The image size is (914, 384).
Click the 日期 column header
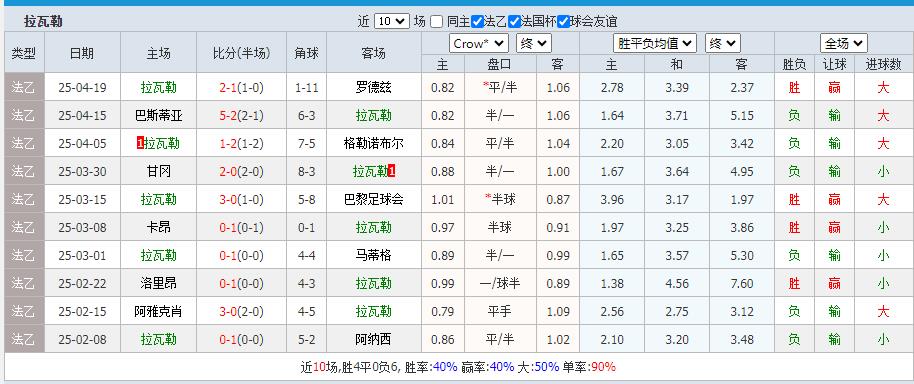pyautogui.click(x=82, y=53)
